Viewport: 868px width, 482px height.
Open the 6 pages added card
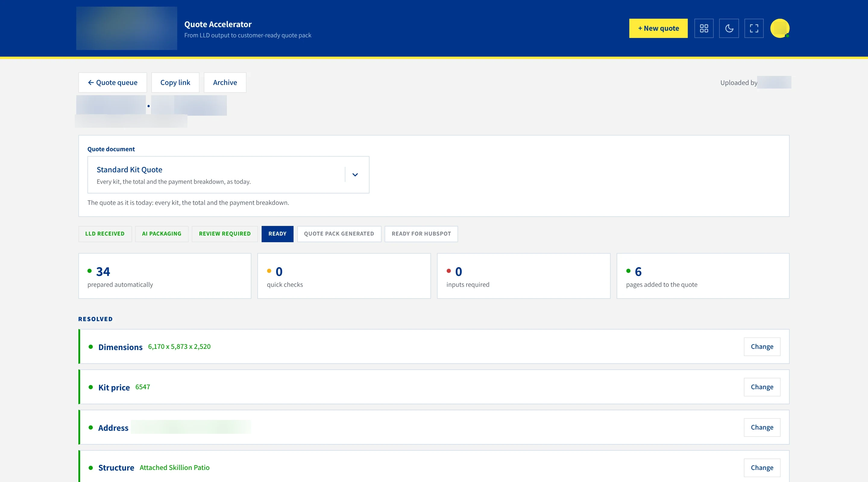pyautogui.click(x=703, y=276)
